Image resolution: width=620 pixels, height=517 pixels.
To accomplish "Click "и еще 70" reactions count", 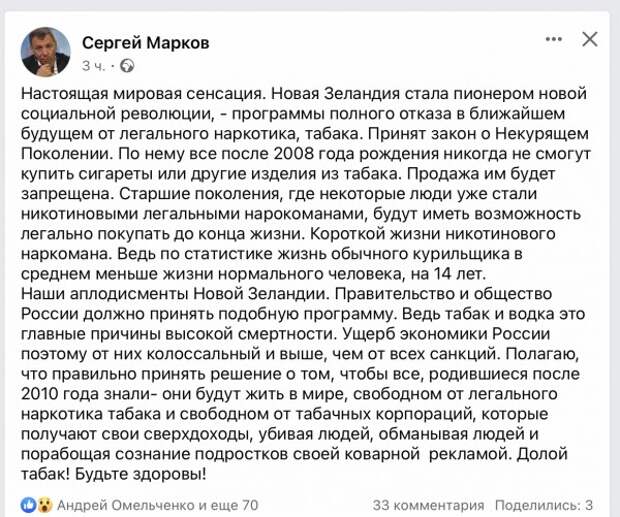I will [x=228, y=505].
